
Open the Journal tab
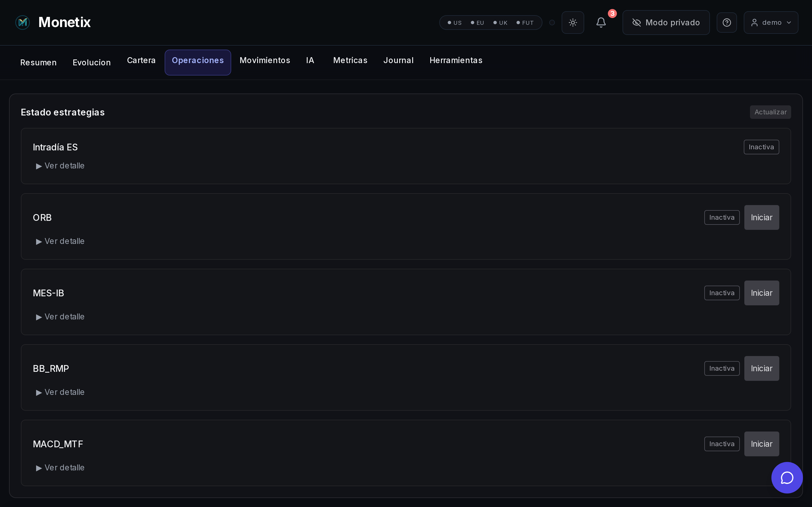tap(398, 60)
